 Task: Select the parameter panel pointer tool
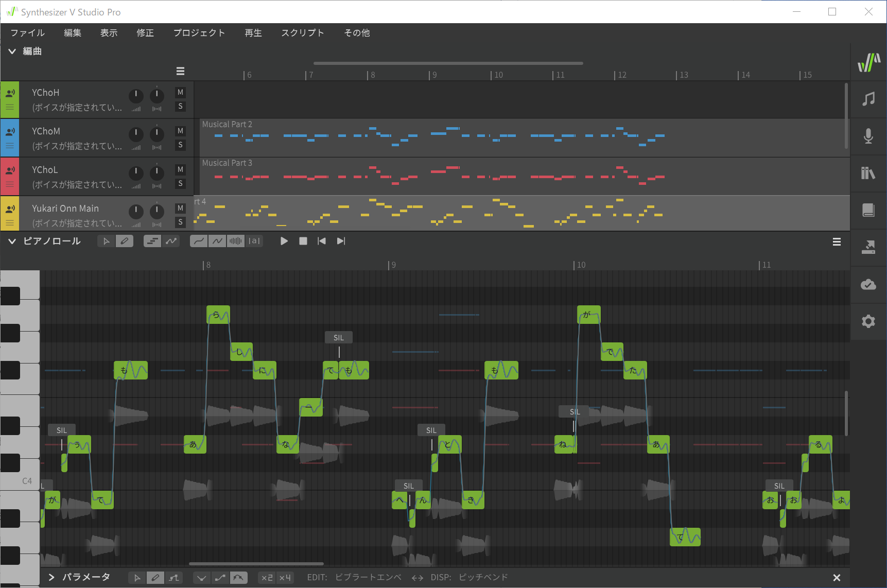[x=137, y=578]
